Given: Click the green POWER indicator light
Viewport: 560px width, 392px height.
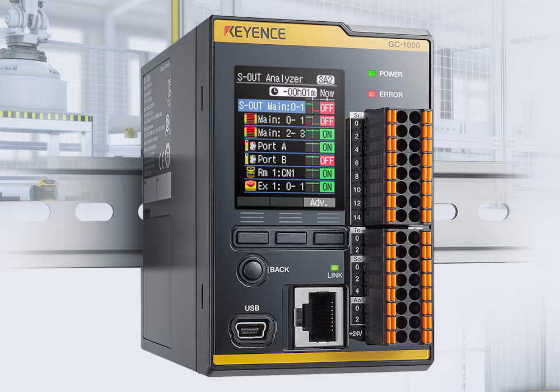Looking at the screenshot, I should [372, 73].
